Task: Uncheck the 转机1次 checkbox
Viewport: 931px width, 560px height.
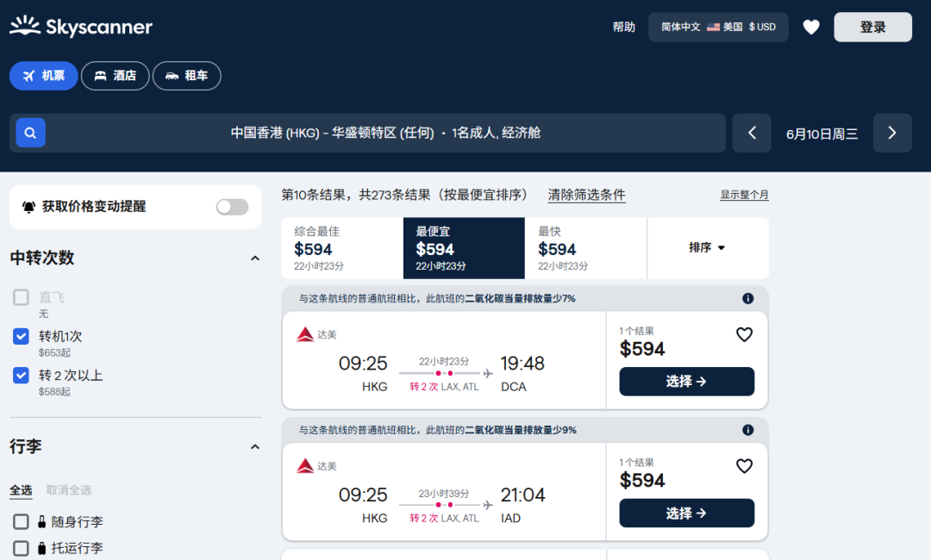Action: [22, 336]
